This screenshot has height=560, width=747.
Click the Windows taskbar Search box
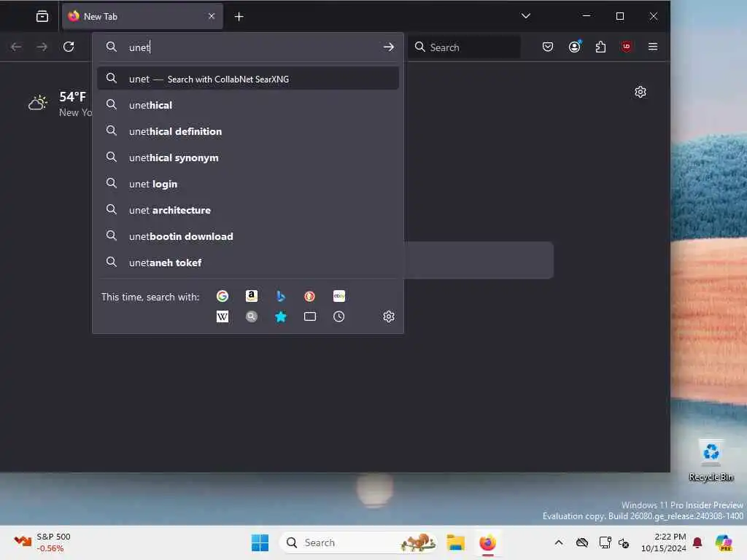pos(358,542)
